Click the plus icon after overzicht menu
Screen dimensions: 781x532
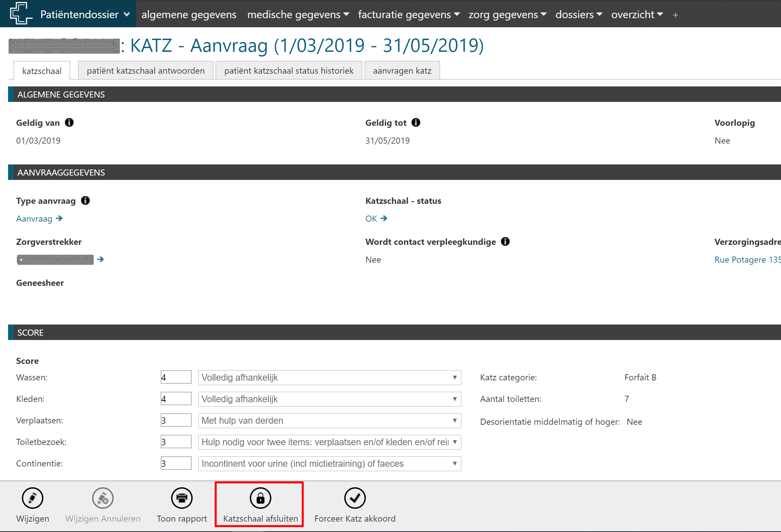coord(675,15)
